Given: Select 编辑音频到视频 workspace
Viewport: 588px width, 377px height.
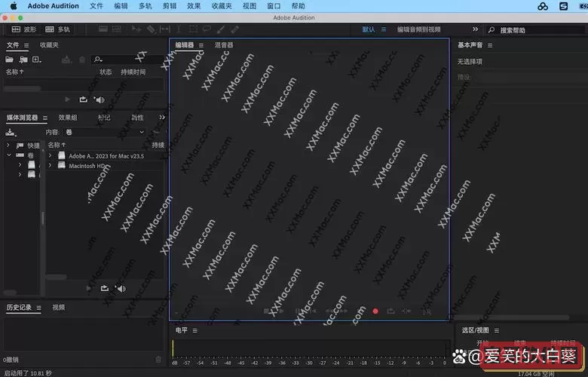Looking at the screenshot, I should [x=419, y=29].
